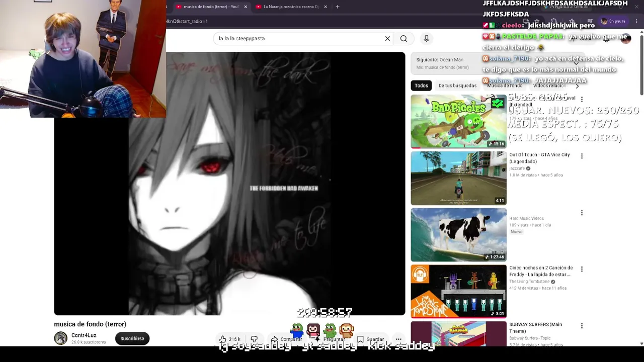Image resolution: width=644 pixels, height=362 pixels.
Task: Open options menu for 'Cinco noches' video
Action: coord(582,269)
